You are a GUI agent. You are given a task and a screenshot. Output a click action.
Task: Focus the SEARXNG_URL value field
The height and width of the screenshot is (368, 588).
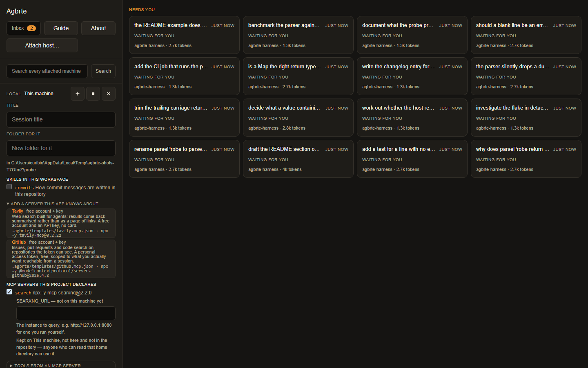pos(66,313)
